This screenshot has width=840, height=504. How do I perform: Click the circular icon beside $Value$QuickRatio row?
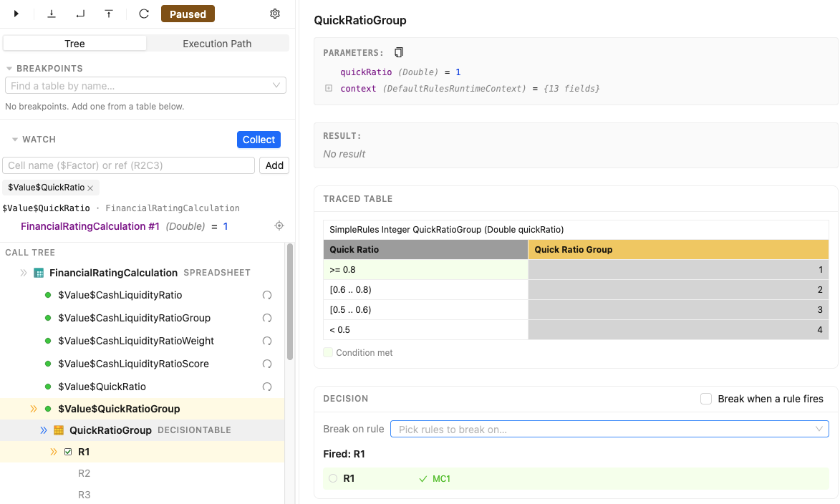[267, 387]
